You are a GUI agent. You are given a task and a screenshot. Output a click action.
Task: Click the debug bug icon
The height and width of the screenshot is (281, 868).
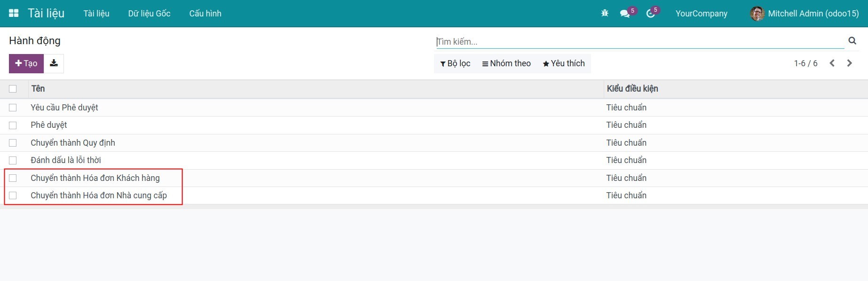[605, 13]
